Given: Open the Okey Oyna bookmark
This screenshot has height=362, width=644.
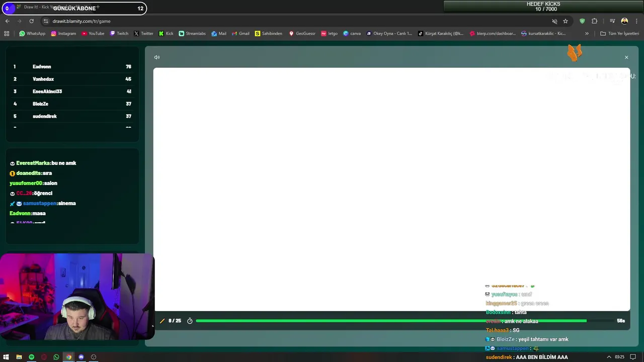Looking at the screenshot, I should tap(389, 34).
